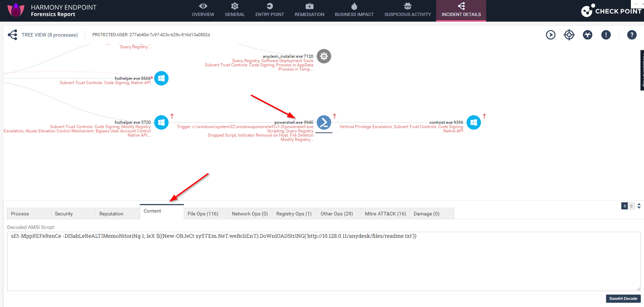Open the vertical feedback side tab
Image resolution: width=644 pixels, height=307 pixels.
pyautogui.click(x=642, y=70)
